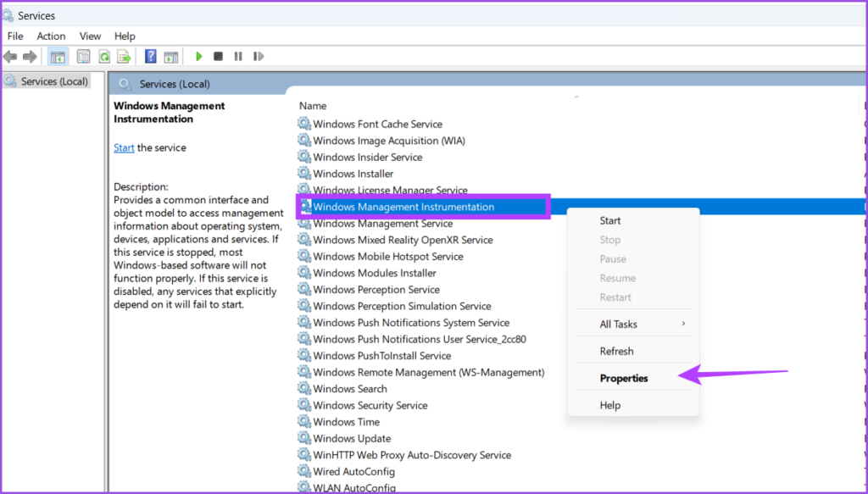Click gear icon of Windows Image Acquisition (WIA)

pyautogui.click(x=304, y=140)
